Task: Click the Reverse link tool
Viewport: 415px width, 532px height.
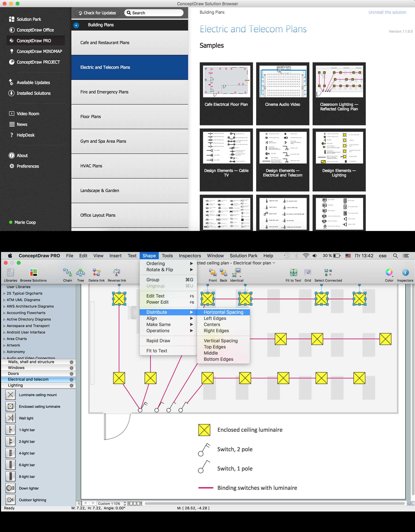Action: (117, 272)
